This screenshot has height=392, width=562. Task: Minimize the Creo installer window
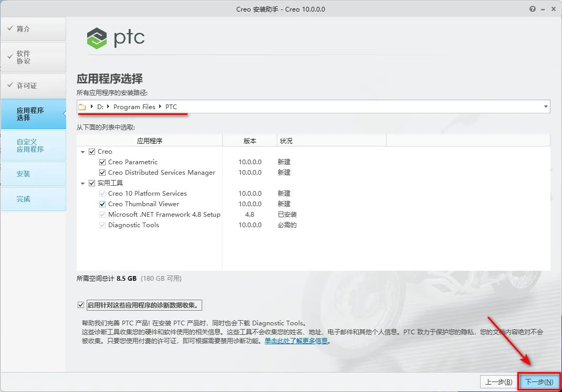(x=544, y=9)
